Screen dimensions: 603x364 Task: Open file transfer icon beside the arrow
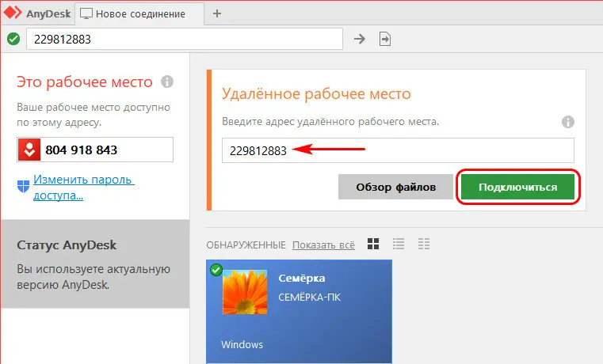point(385,39)
